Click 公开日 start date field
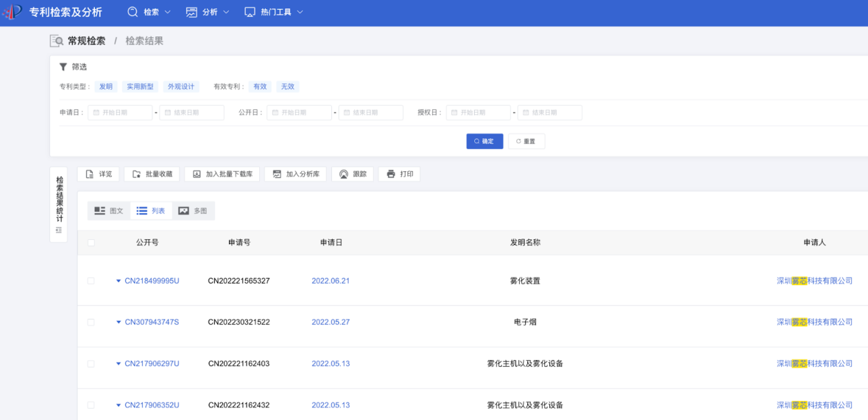Image resolution: width=868 pixels, height=420 pixels. point(299,113)
